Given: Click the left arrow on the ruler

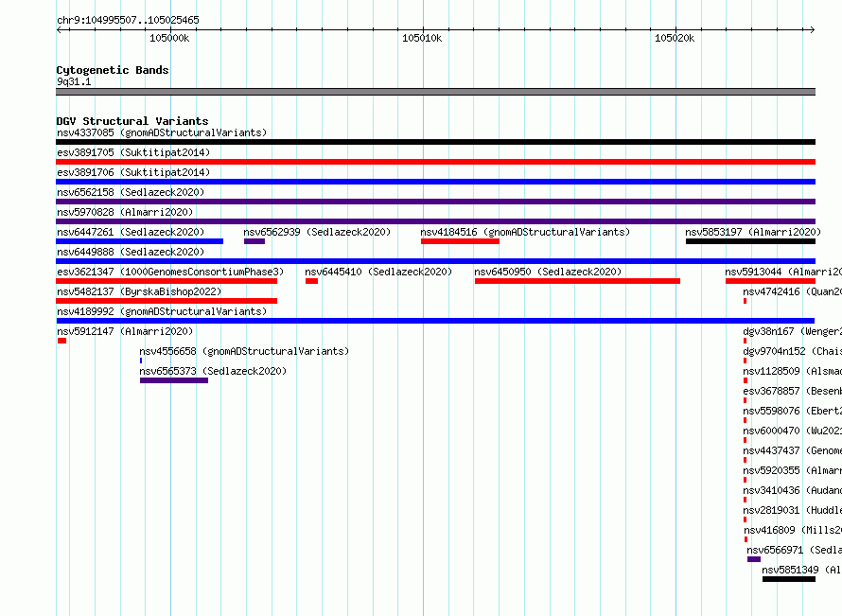Looking at the screenshot, I should pos(60,30).
